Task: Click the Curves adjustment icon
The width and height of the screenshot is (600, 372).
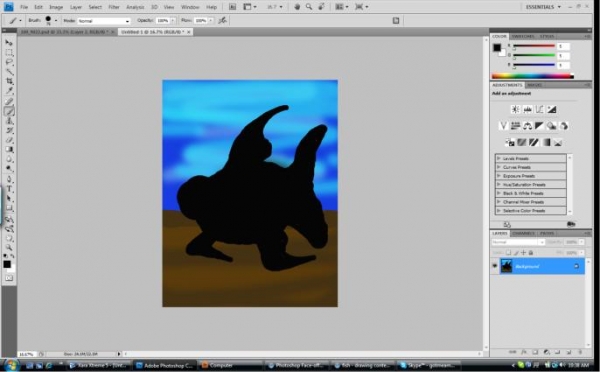Action: pyautogui.click(x=540, y=109)
